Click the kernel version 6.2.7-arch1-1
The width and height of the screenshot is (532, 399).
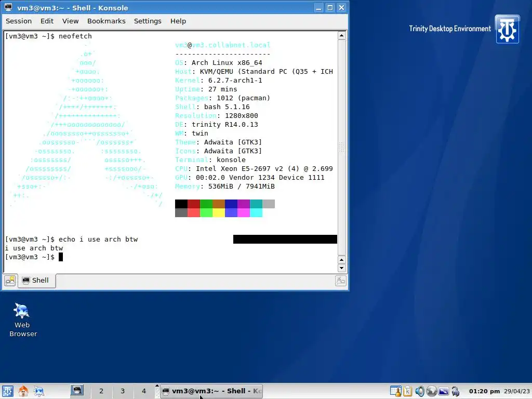click(235, 81)
